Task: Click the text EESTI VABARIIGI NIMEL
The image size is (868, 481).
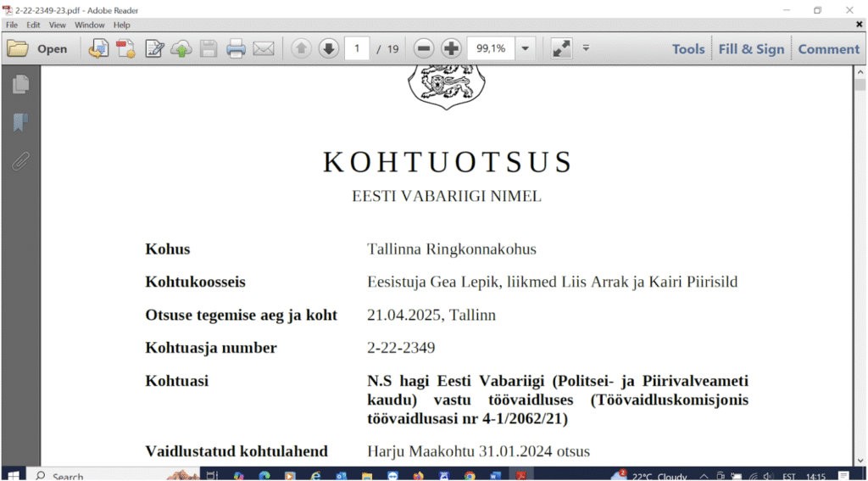Action: pyautogui.click(x=447, y=197)
